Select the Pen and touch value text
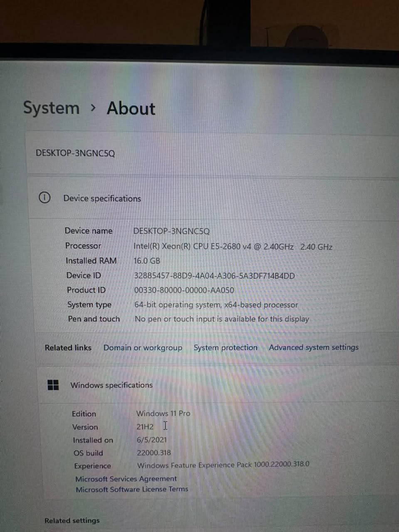This screenshot has width=399, height=532. pyautogui.click(x=222, y=319)
